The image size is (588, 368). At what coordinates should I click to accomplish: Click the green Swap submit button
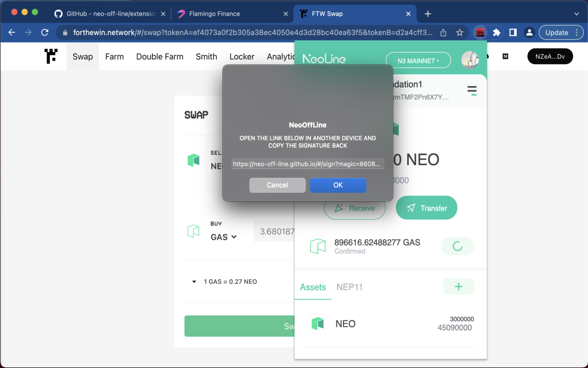tap(239, 326)
